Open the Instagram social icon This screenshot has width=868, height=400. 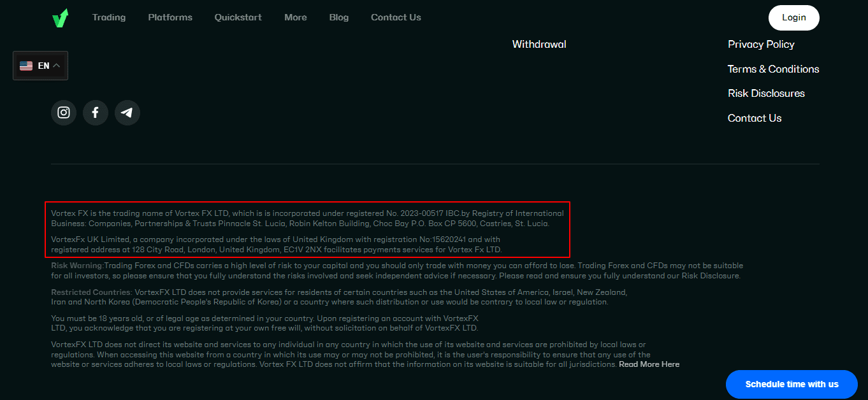click(64, 112)
